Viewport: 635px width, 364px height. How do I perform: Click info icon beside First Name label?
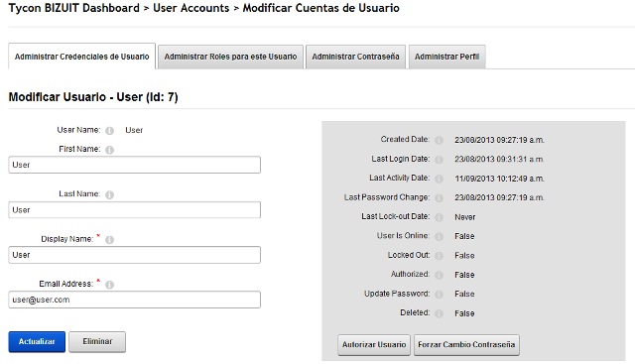[x=109, y=150]
